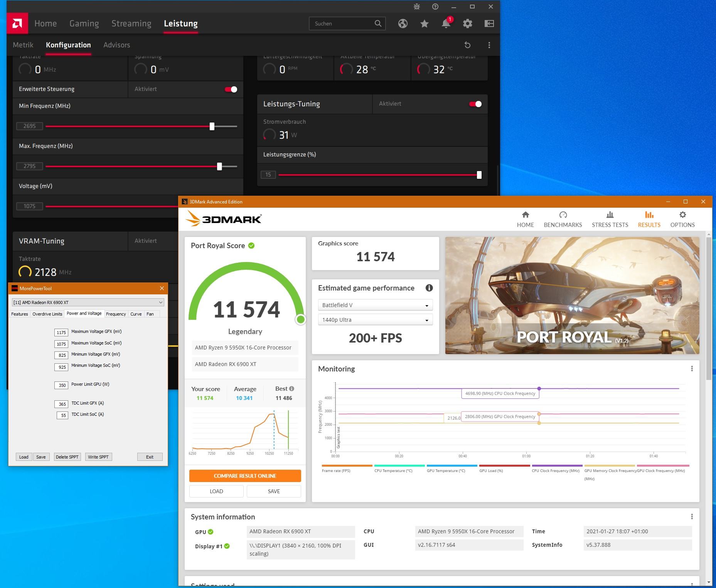Open Metrik sub-tab
The width and height of the screenshot is (716, 588).
pos(23,45)
